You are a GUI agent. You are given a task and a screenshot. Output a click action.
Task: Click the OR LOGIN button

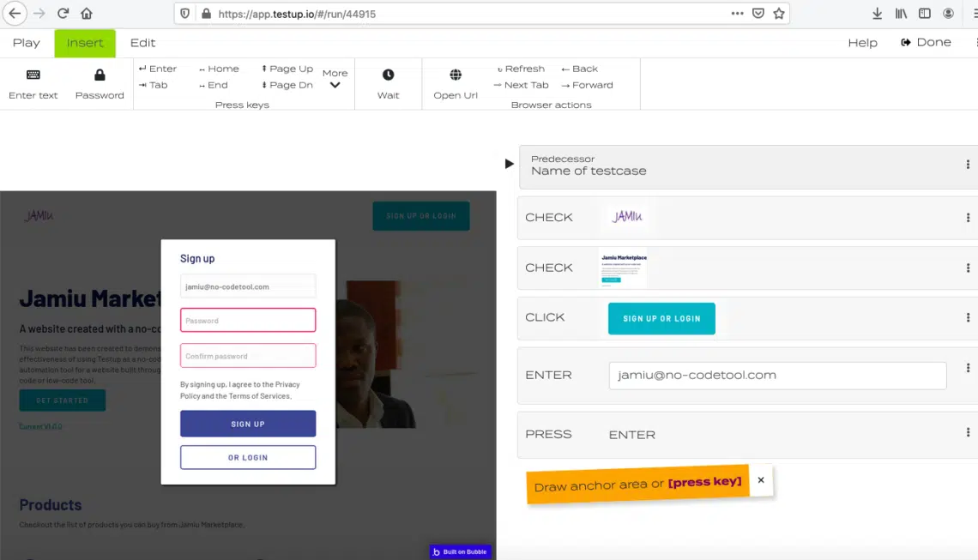click(248, 457)
